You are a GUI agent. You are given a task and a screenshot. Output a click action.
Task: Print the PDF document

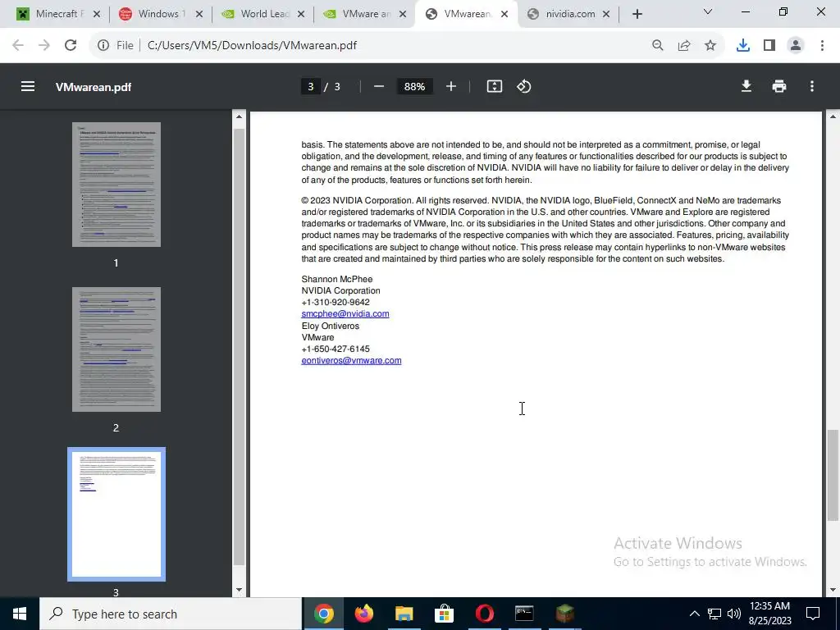[779, 86]
